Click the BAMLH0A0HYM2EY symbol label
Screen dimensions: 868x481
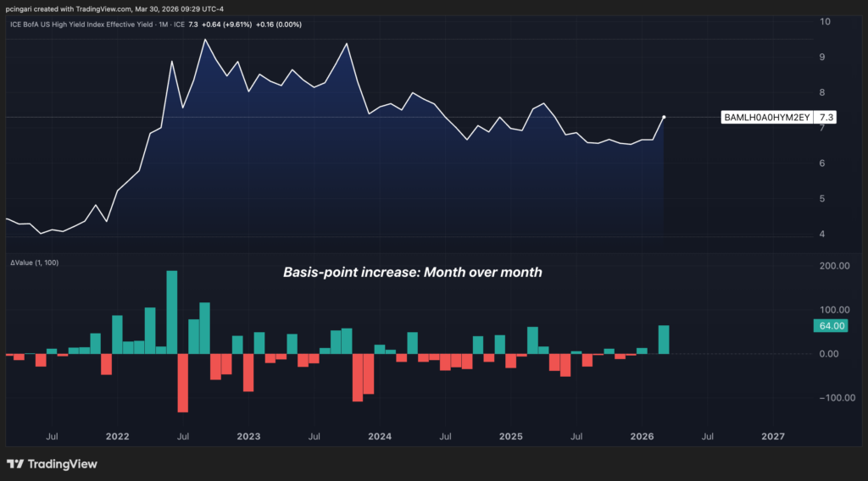point(767,118)
